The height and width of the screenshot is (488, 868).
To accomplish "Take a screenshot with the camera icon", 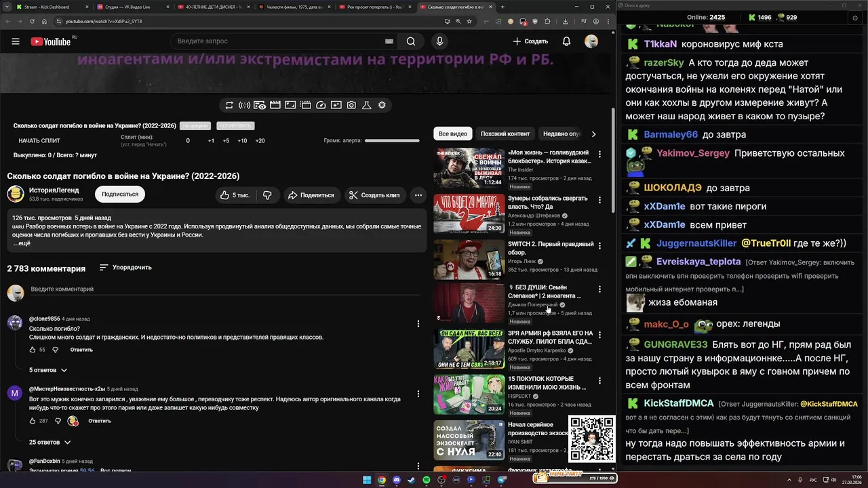I will click(351, 105).
